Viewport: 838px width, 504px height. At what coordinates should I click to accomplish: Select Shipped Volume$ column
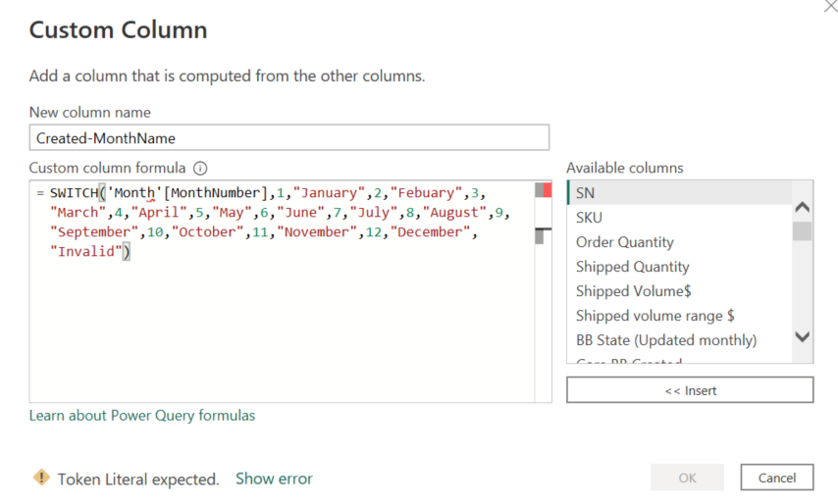(x=679, y=291)
